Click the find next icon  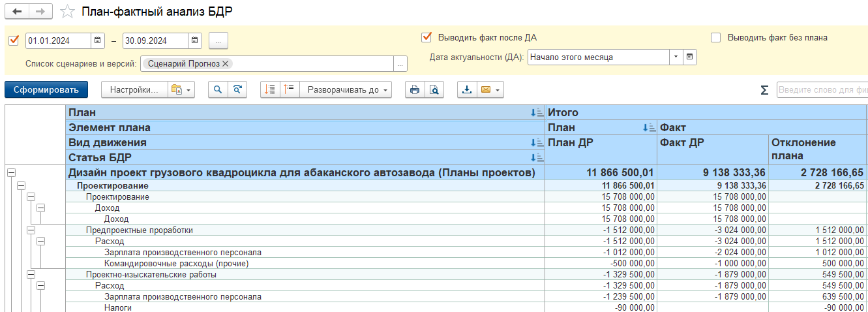click(239, 90)
